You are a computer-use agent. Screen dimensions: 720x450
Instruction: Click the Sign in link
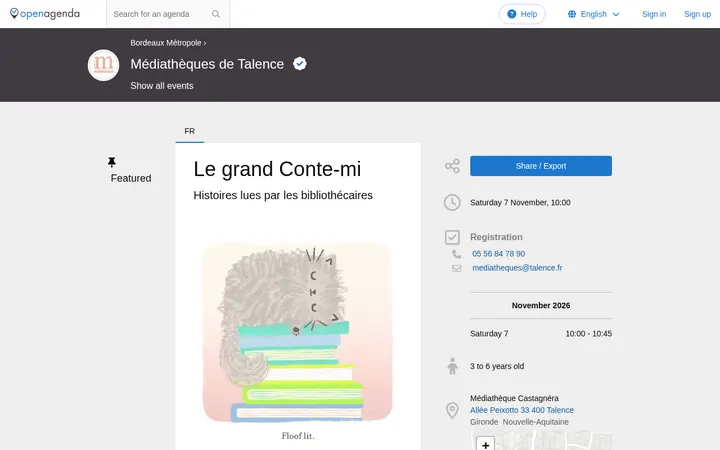point(654,14)
